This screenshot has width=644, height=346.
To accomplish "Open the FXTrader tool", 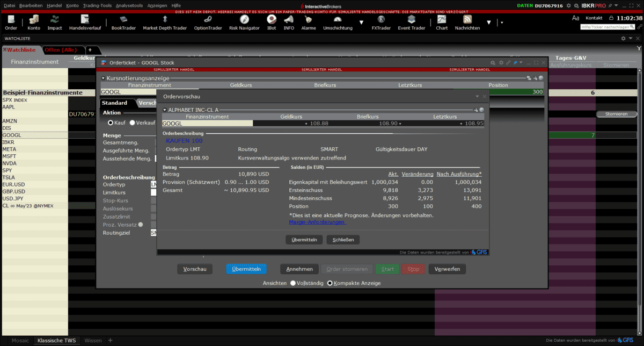I will 381,24.
